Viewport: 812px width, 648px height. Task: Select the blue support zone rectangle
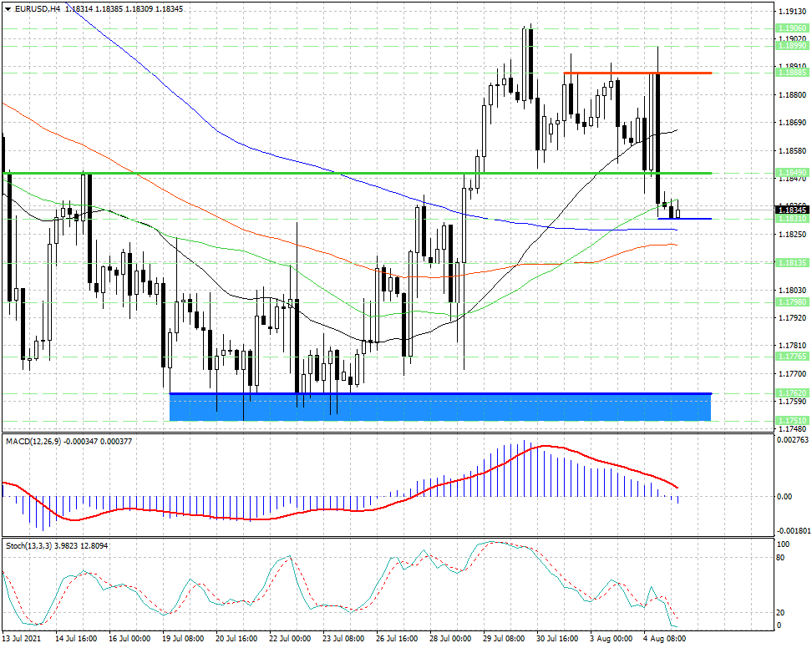click(x=440, y=408)
